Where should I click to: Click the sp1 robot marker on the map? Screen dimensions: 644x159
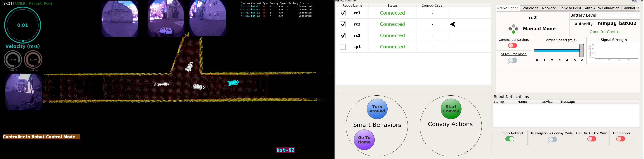click(162, 84)
